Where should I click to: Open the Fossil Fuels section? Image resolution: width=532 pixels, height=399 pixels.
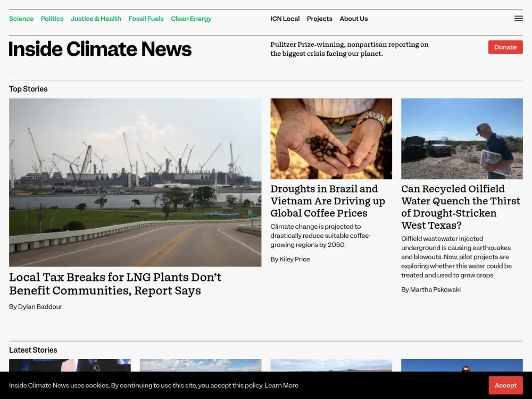tap(146, 19)
